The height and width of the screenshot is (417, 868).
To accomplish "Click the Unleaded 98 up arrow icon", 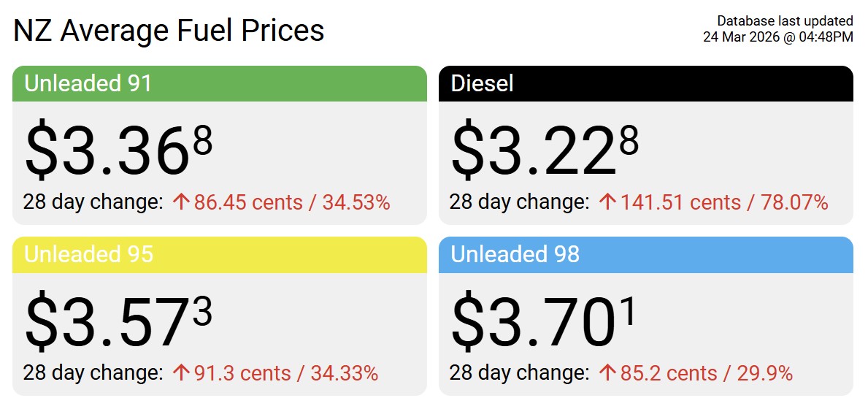I will (607, 373).
